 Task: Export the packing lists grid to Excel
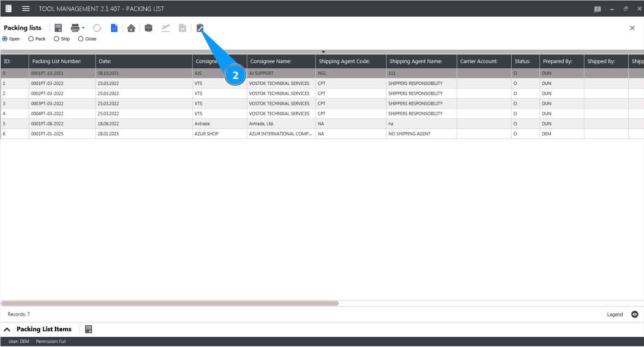pyautogui.click(x=58, y=28)
